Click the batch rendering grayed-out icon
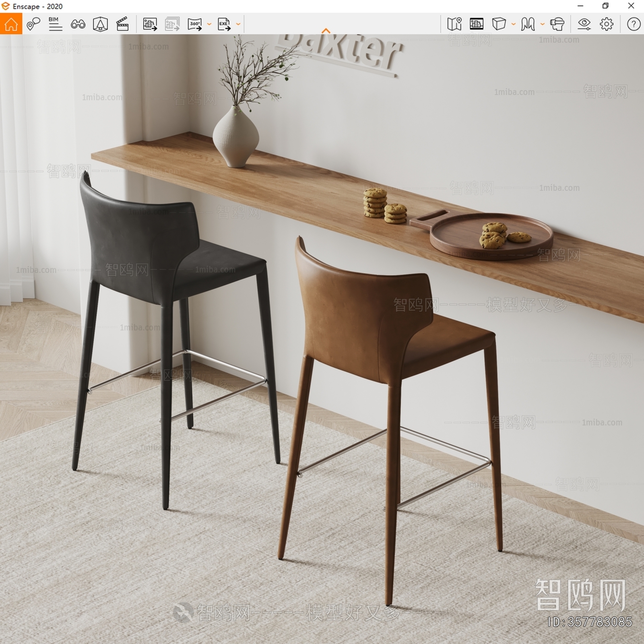Screen dimensions: 644x644 click(x=171, y=25)
